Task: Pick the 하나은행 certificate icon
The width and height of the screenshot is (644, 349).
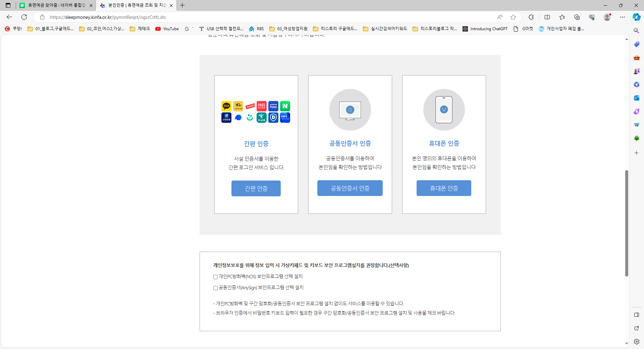Action: click(261, 117)
